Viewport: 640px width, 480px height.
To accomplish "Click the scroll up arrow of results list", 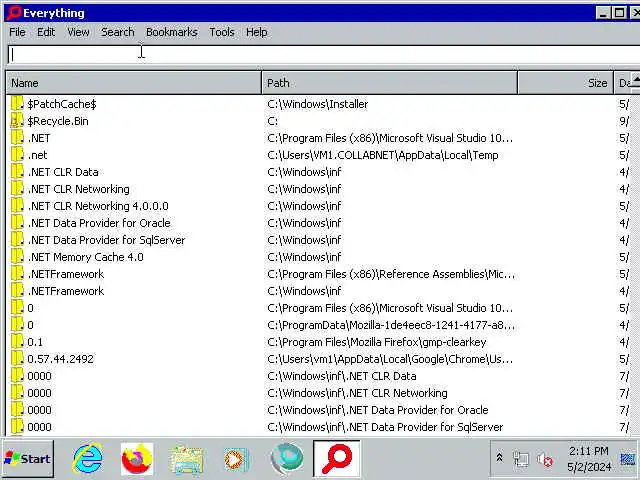I will [x=636, y=79].
